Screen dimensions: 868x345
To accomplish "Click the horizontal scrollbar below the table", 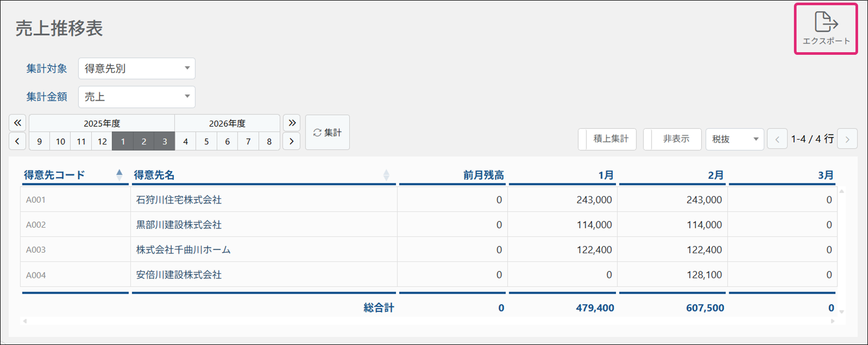I will click(x=428, y=321).
